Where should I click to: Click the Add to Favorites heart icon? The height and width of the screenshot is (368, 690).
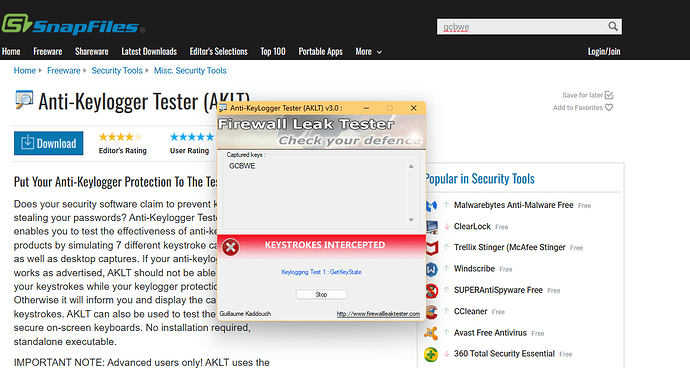pos(609,107)
